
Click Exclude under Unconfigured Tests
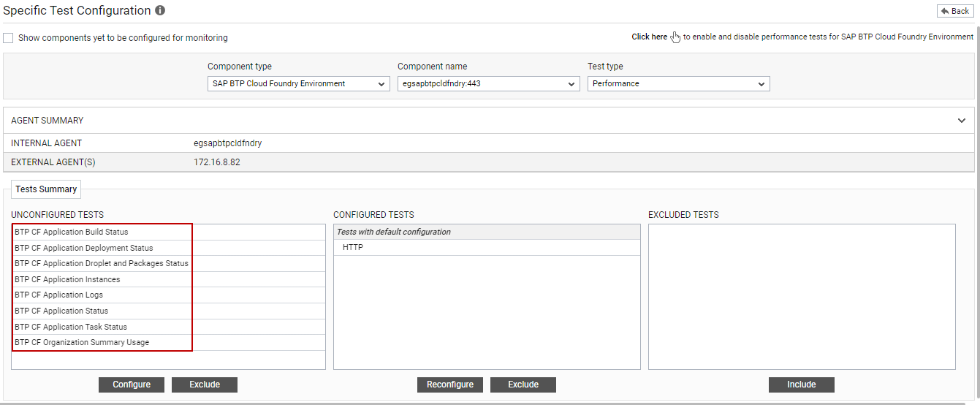coord(205,385)
